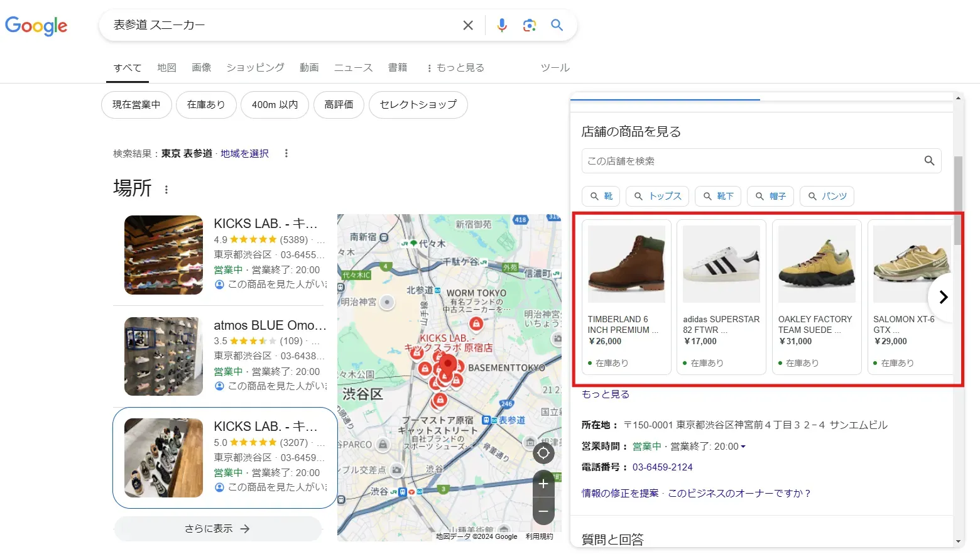The width and height of the screenshot is (980, 559).
Task: Click the next arrow on the product carousel
Action: click(x=943, y=297)
